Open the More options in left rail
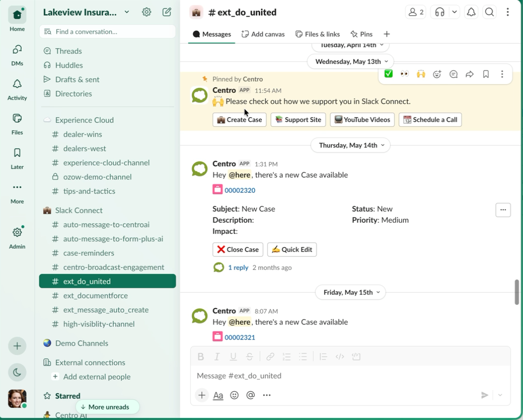 (x=17, y=193)
